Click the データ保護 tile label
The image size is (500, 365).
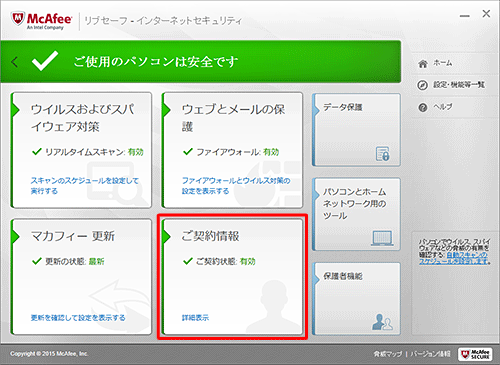343,107
